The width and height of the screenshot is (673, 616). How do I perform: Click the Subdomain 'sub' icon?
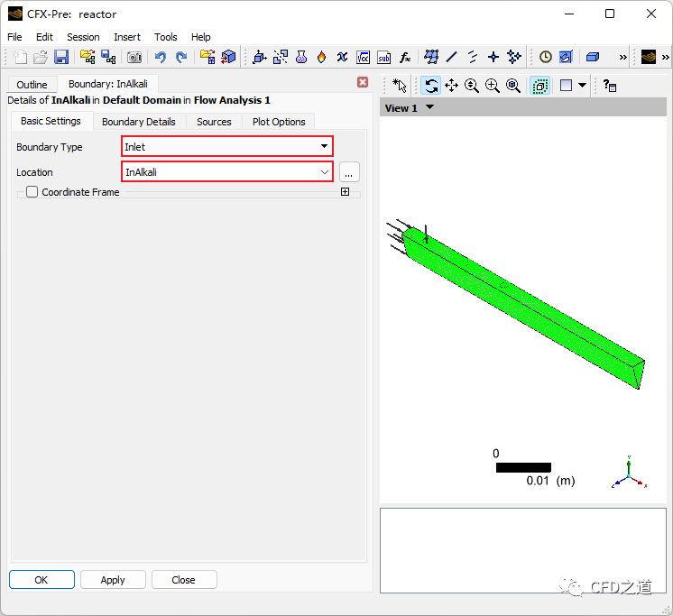[x=383, y=57]
